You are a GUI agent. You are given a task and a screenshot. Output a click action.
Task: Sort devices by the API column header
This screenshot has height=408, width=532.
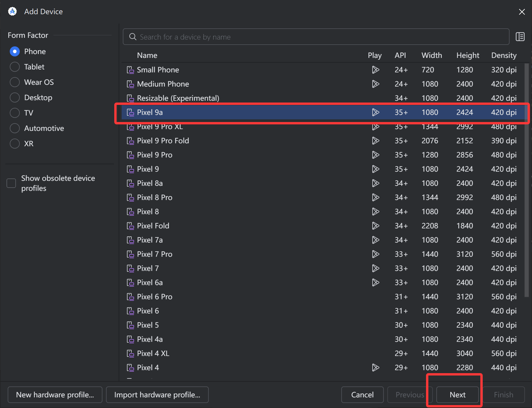point(400,55)
